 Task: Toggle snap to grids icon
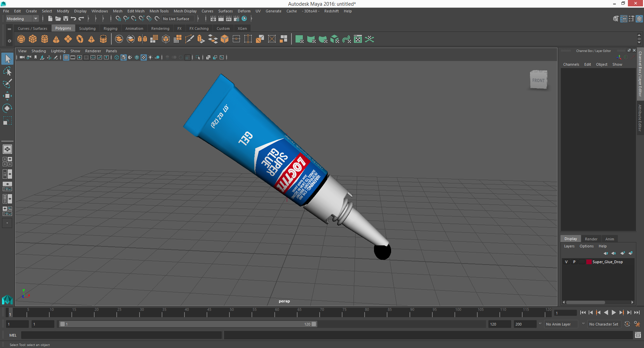click(x=118, y=19)
